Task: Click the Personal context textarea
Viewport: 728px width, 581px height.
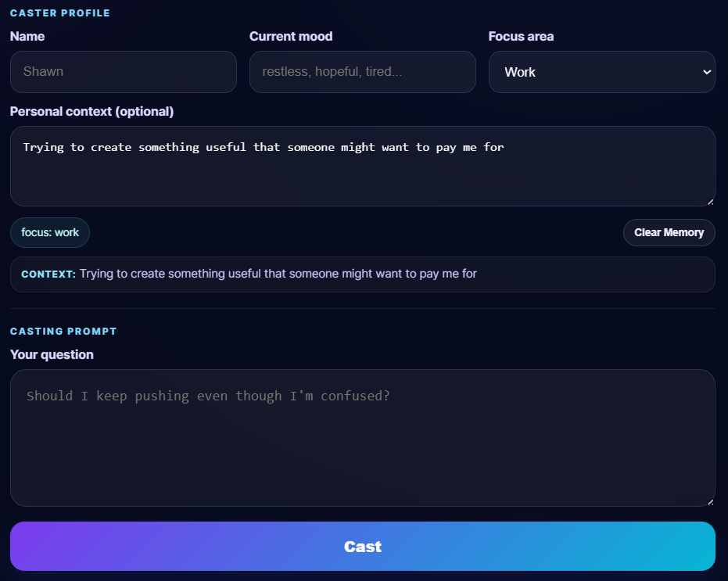Action: 362,164
